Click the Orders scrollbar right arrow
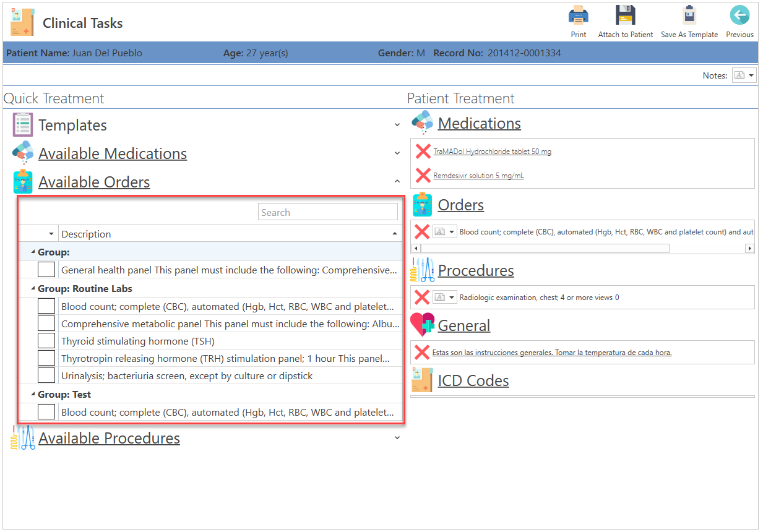This screenshot has width=763, height=532. (x=749, y=248)
